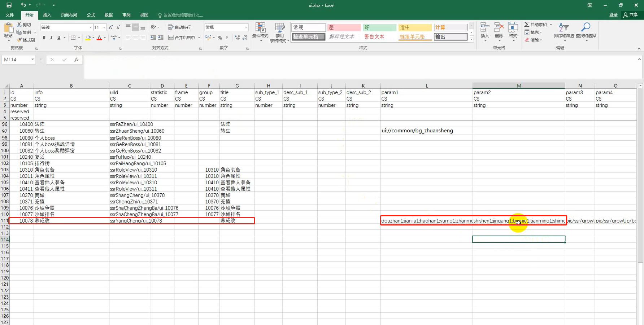Toggle bold formatting
Screen dimensions: 644x325
tap(44, 38)
